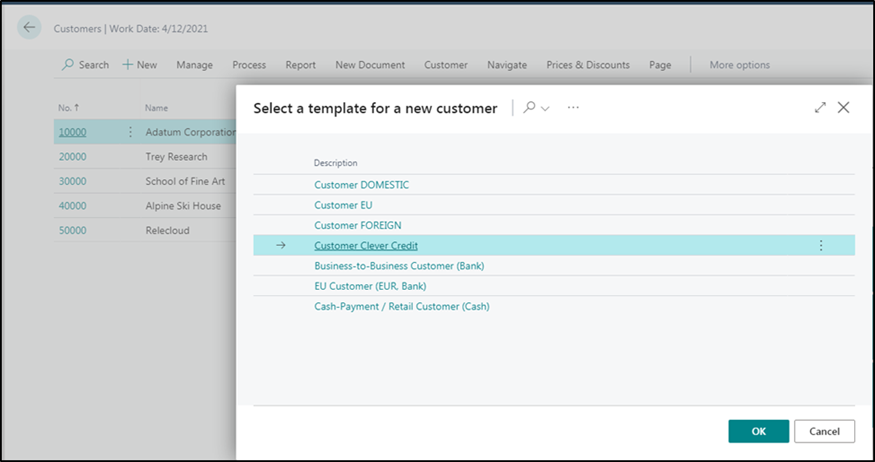Viewport: 875px width, 462px height.
Task: Open the Process menu
Action: click(x=249, y=65)
